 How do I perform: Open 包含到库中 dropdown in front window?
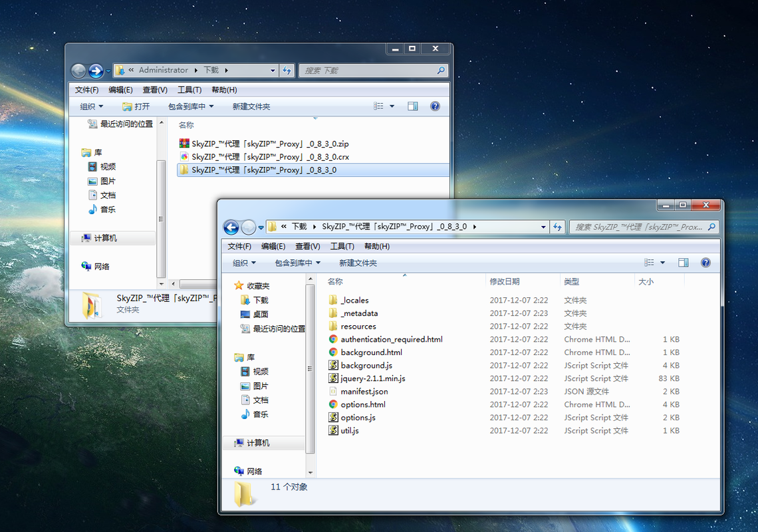click(x=297, y=263)
